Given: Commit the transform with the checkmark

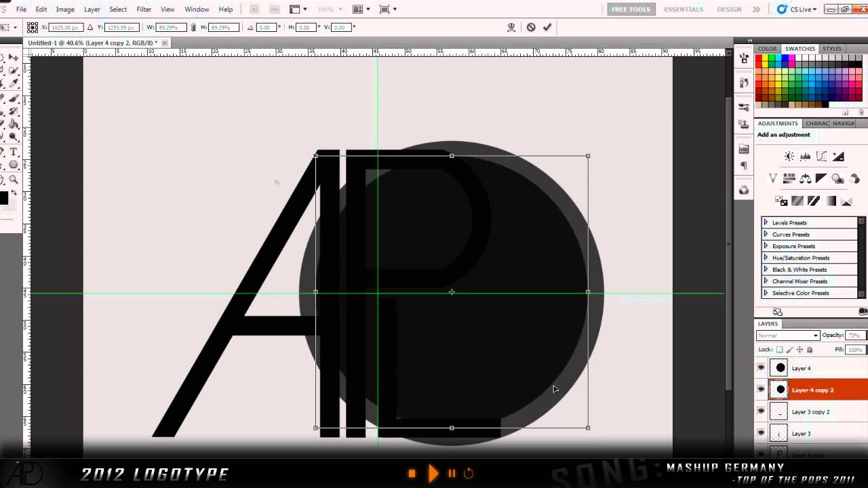Looking at the screenshot, I should coord(547,27).
